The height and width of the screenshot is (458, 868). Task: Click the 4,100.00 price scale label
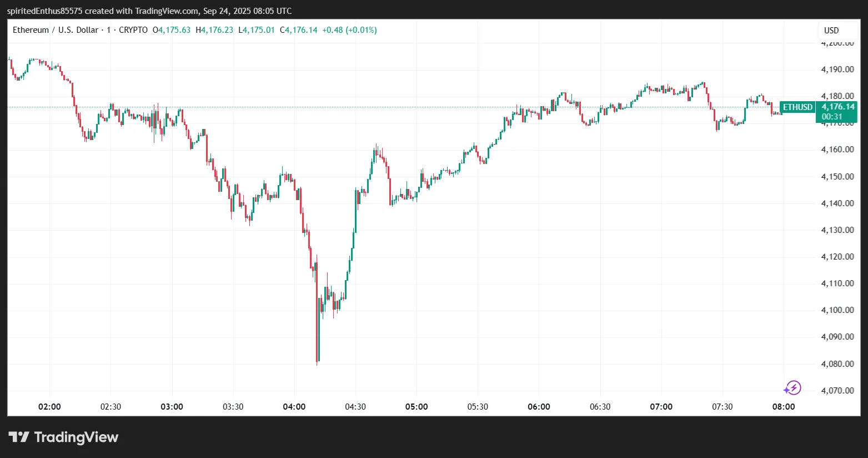click(837, 310)
